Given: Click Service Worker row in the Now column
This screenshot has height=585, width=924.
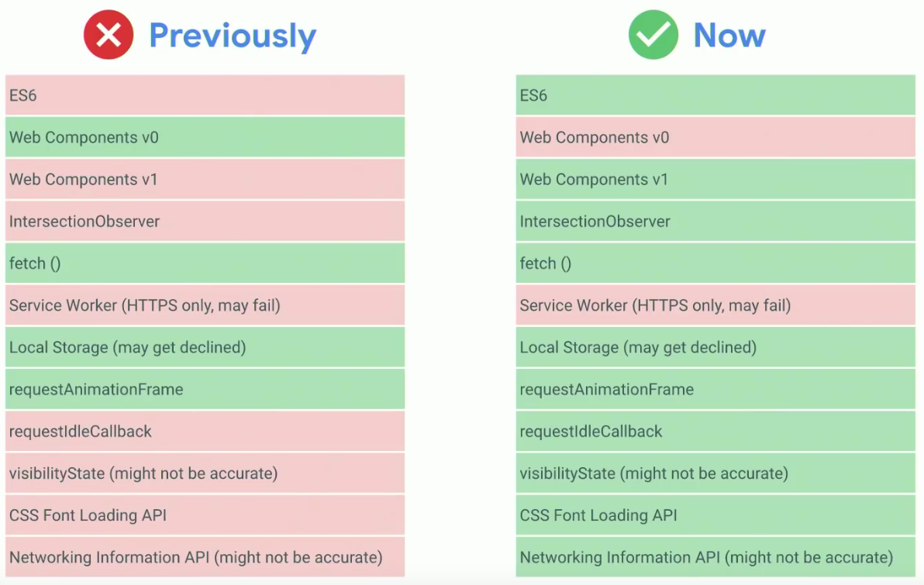Looking at the screenshot, I should point(715,305).
